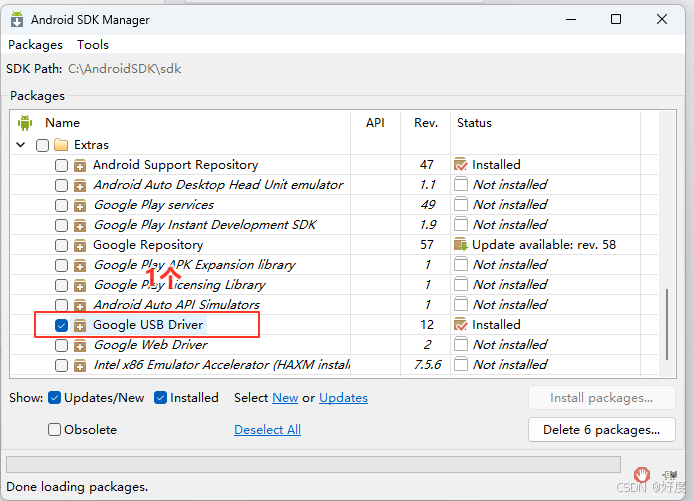Click the package icon beside Google Repository
This screenshot has height=501, width=694.
coord(80,245)
